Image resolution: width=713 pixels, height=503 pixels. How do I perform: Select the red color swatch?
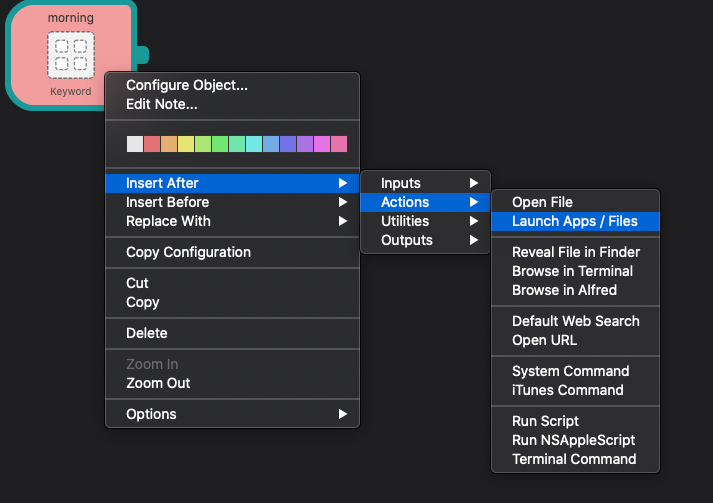151,144
